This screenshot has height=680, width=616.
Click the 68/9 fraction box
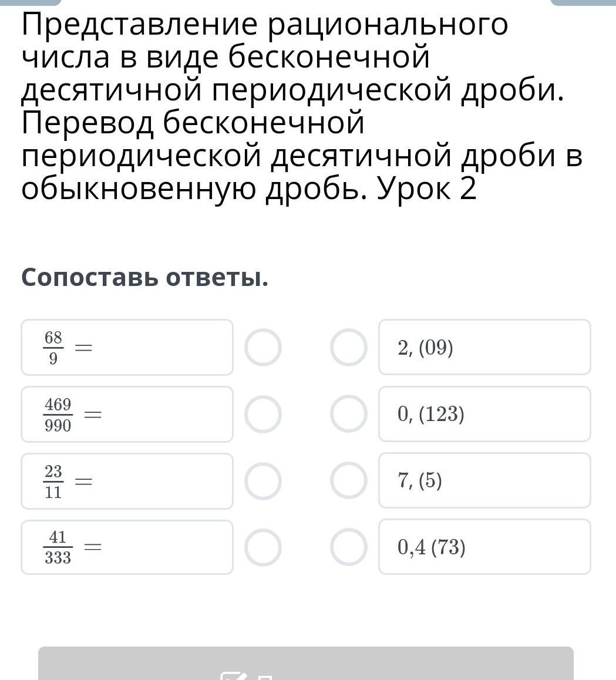click(x=127, y=348)
